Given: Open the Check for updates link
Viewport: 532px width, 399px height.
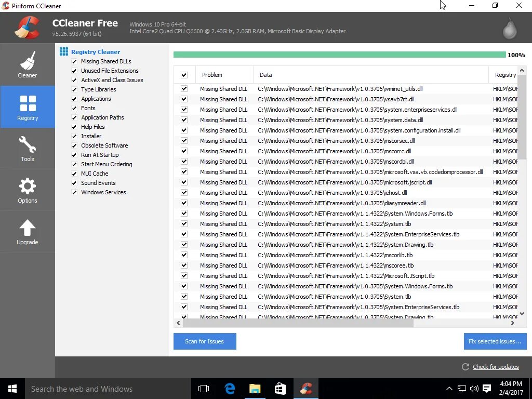Looking at the screenshot, I should (x=496, y=367).
